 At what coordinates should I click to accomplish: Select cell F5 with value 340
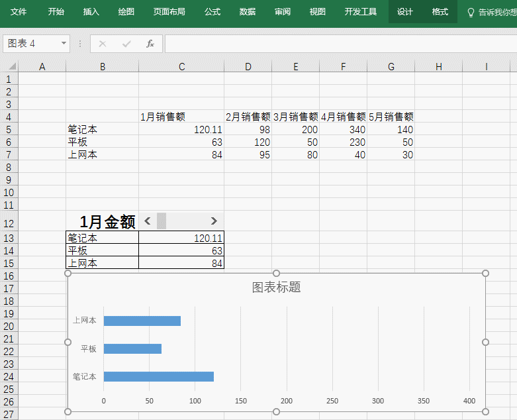tap(344, 129)
